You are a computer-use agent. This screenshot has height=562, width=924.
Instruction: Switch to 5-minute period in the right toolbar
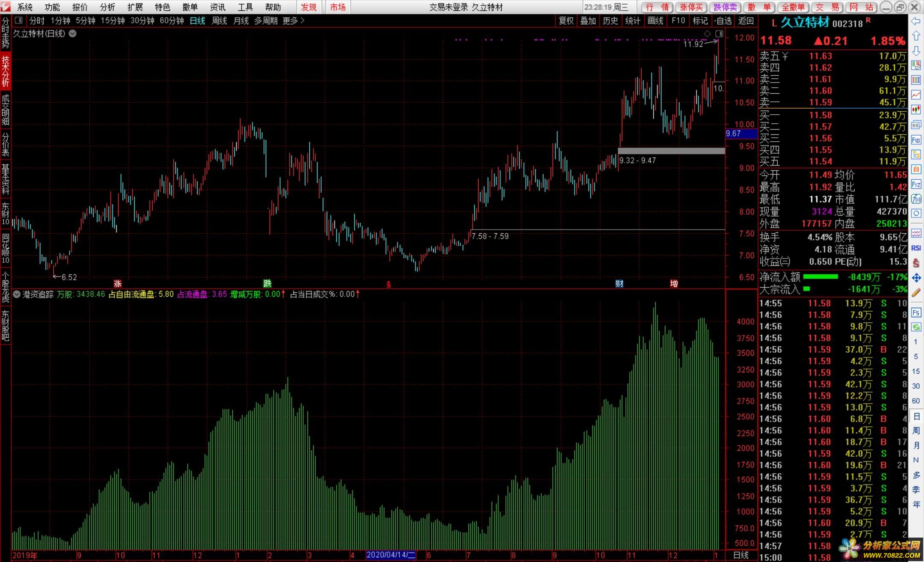916,357
